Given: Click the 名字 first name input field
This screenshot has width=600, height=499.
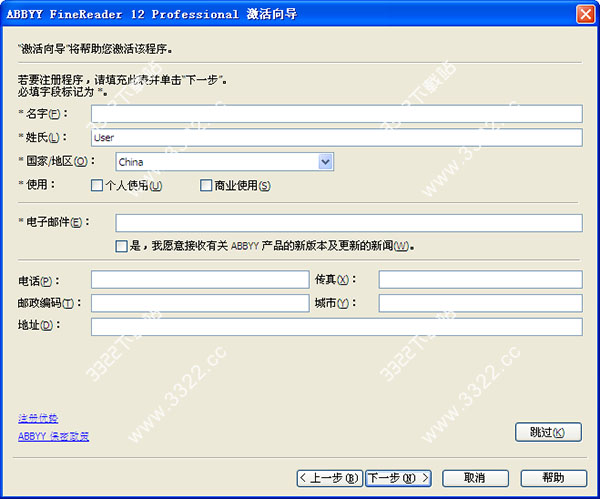Looking at the screenshot, I should [x=337, y=114].
